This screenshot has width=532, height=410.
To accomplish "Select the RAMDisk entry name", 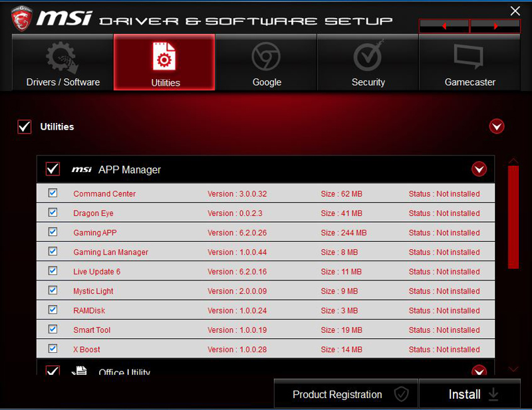I will (89, 310).
